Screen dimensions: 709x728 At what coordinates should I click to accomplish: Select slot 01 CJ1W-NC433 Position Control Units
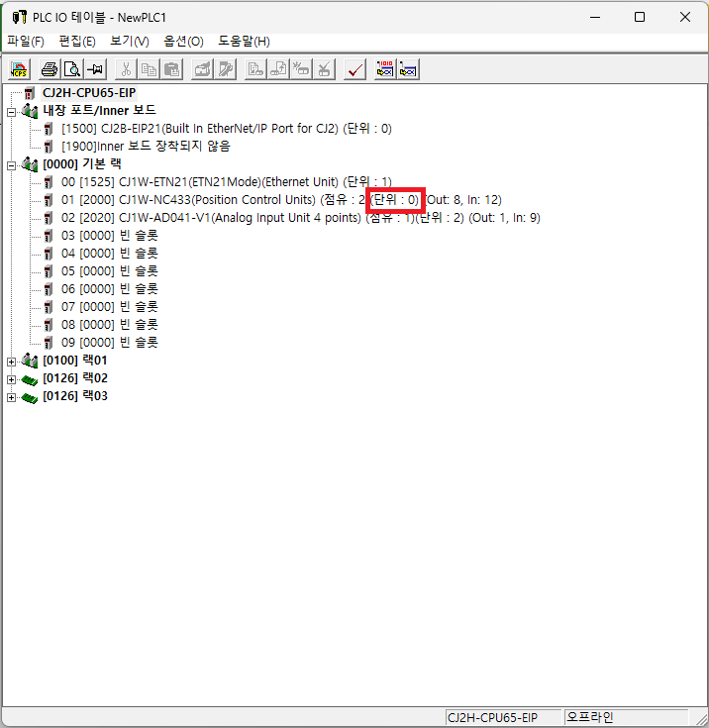[281, 200]
